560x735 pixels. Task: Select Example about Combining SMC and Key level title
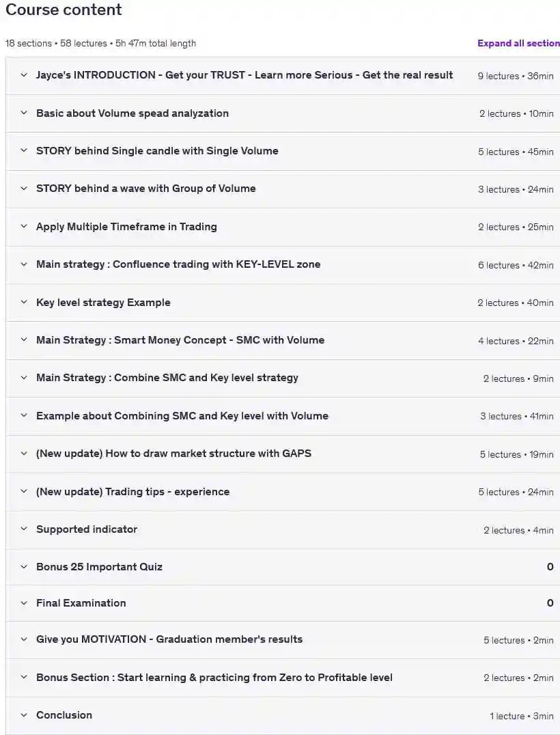tap(182, 416)
